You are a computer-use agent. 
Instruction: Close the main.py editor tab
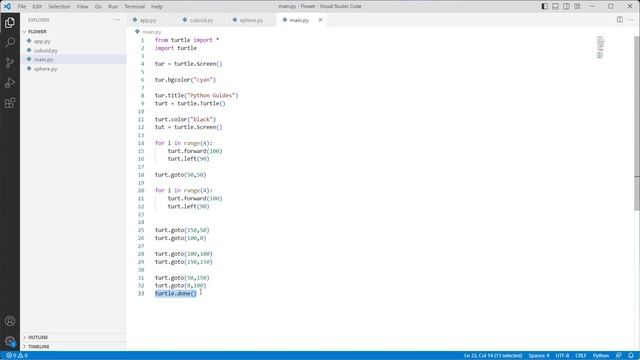320,20
